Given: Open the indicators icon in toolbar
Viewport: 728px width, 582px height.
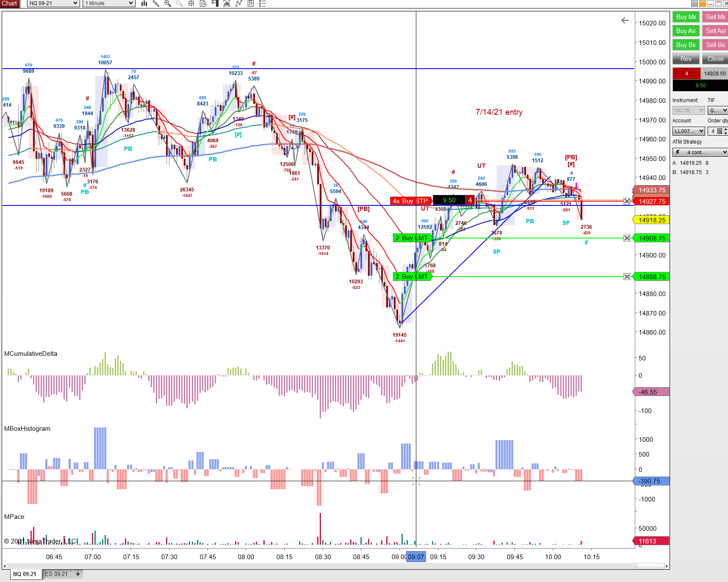Looking at the screenshot, I should coord(227,3).
